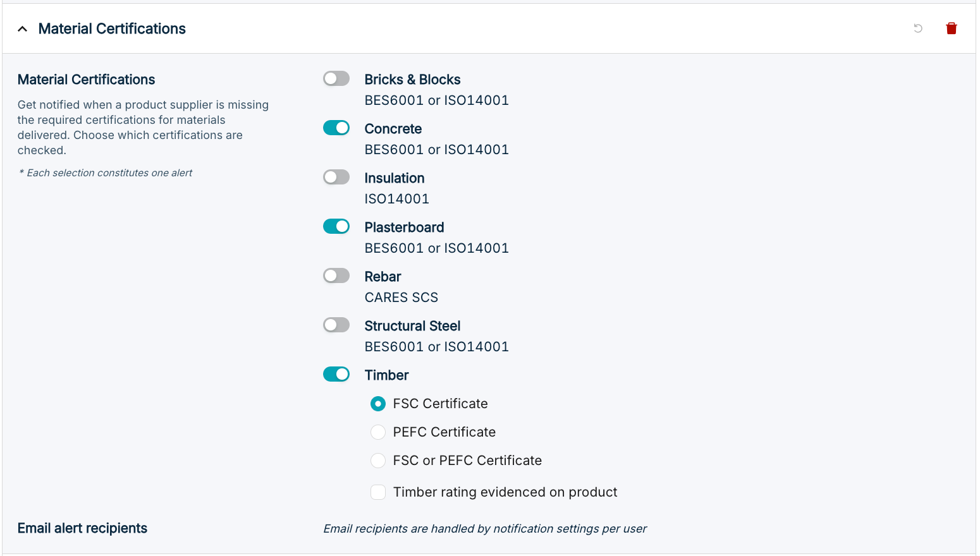Enable the Rebar CARES SCS toggle

(x=336, y=275)
